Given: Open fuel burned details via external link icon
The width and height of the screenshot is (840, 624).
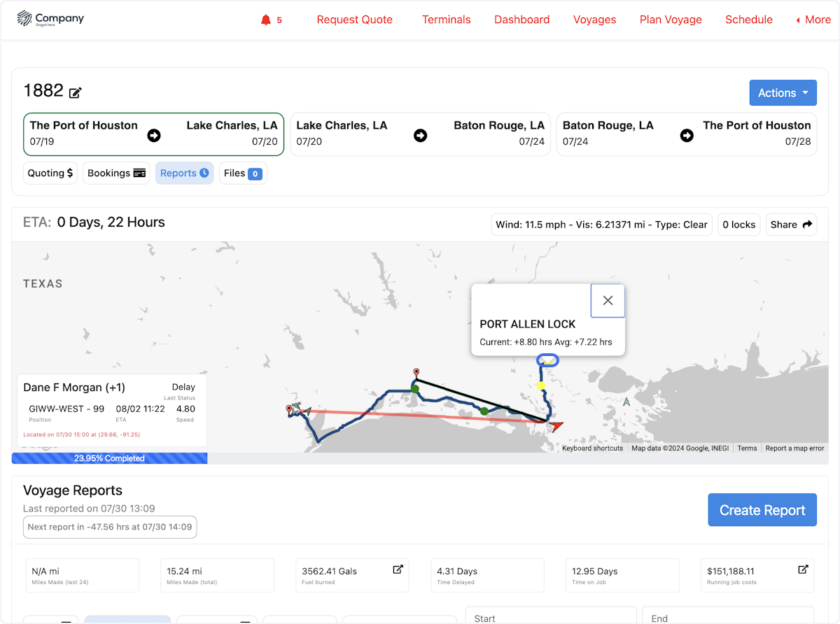Looking at the screenshot, I should tap(398, 569).
